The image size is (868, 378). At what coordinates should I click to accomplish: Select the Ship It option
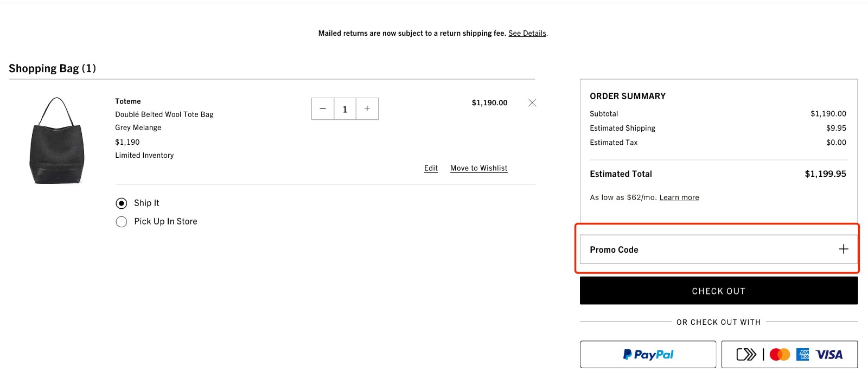point(122,203)
